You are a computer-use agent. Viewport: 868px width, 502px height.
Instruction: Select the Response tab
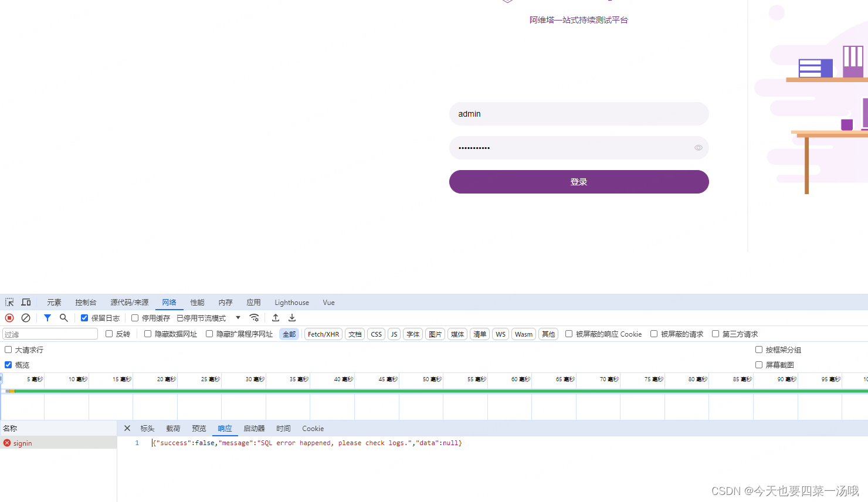[x=225, y=429]
